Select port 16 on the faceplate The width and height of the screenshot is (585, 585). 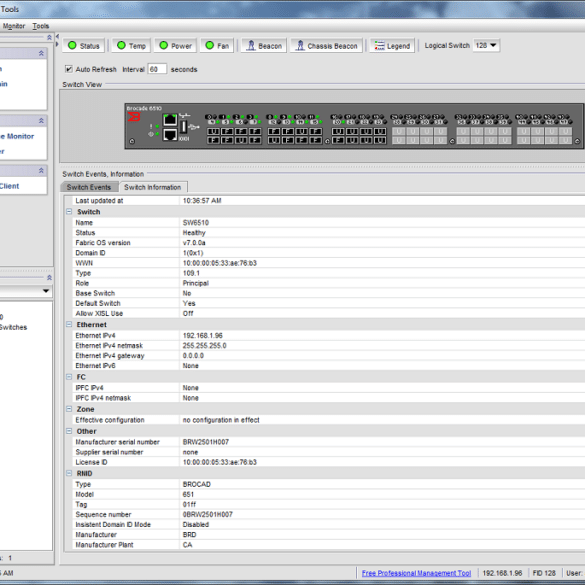(338, 131)
